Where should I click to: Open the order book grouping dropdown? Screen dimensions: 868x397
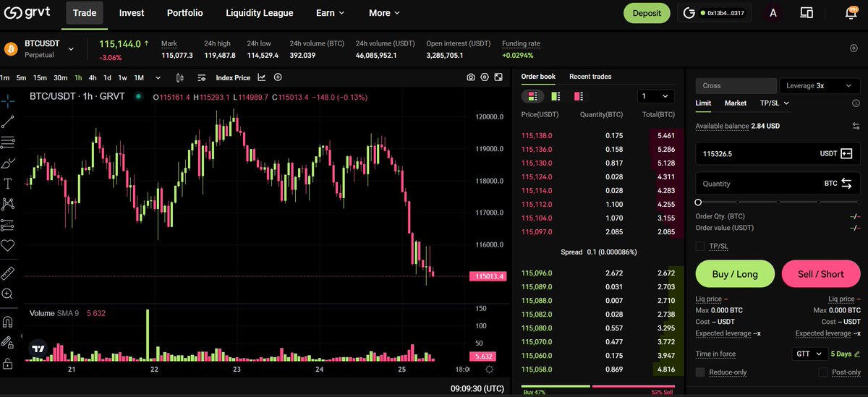[656, 96]
